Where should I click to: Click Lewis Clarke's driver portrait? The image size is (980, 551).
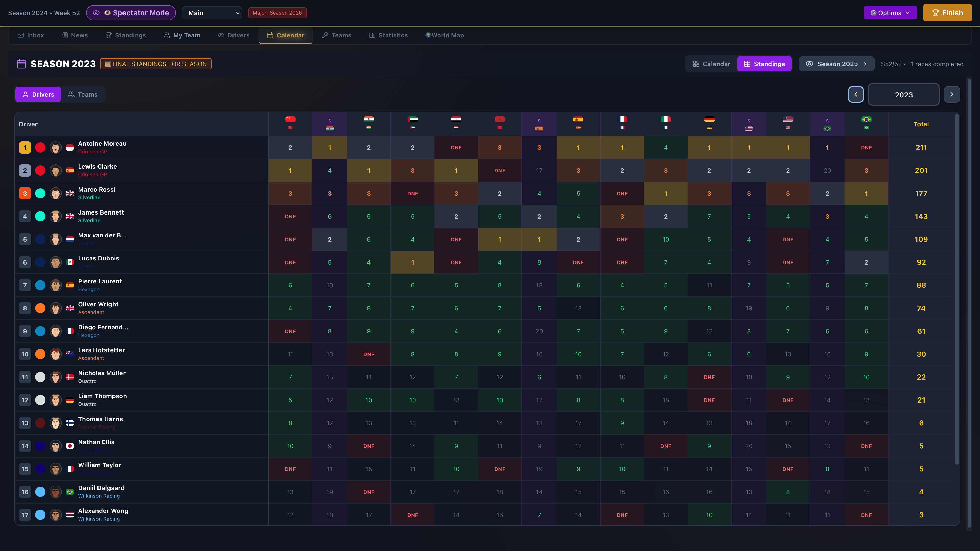[x=56, y=170]
